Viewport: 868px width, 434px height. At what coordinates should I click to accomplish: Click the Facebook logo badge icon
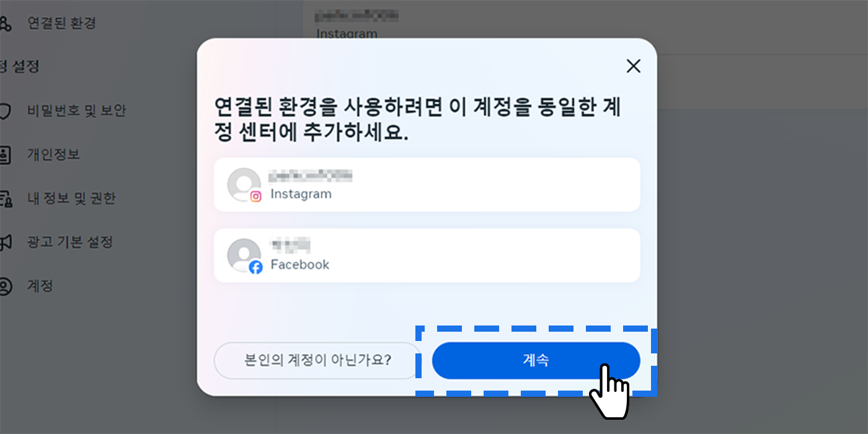255,267
